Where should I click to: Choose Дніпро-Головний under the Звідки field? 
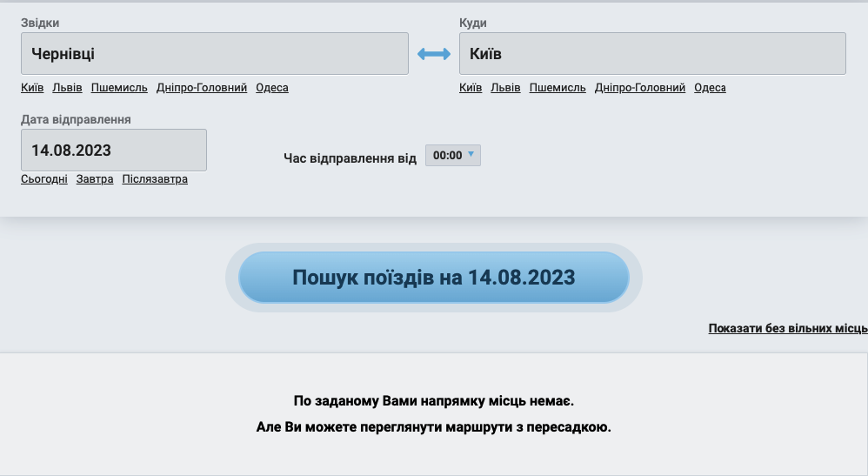point(202,88)
